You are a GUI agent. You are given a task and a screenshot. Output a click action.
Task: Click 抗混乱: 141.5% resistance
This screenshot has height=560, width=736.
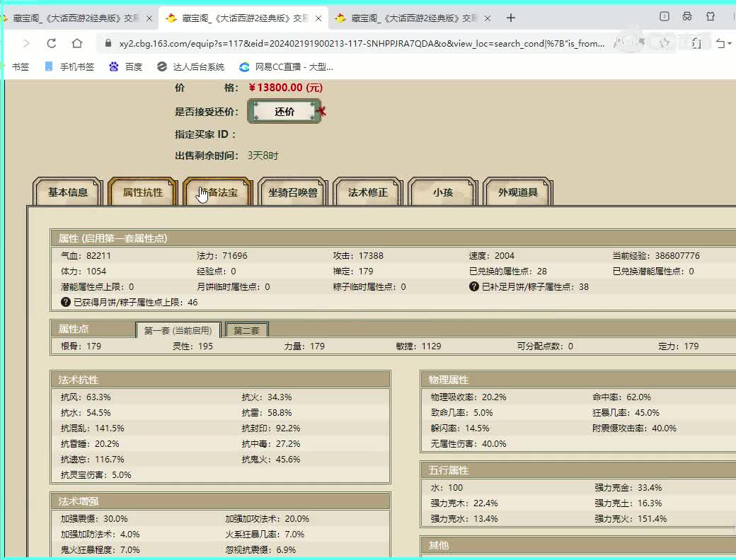[93, 428]
